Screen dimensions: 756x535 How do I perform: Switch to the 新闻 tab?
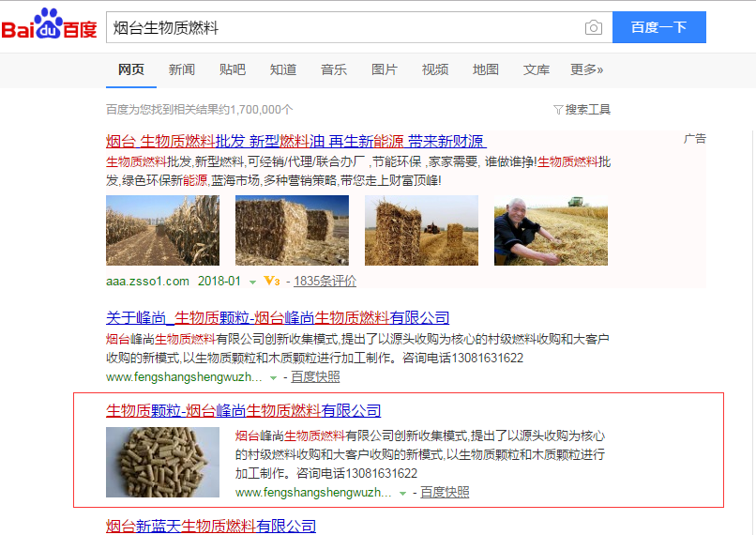coord(182,69)
